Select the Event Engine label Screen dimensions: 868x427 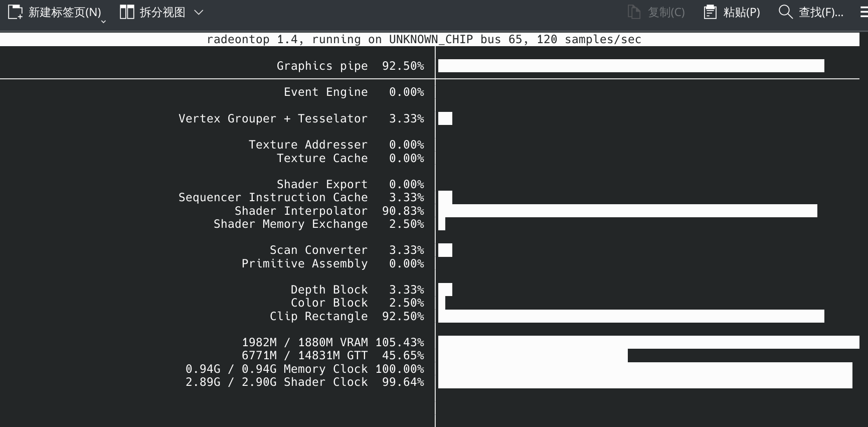325,92
